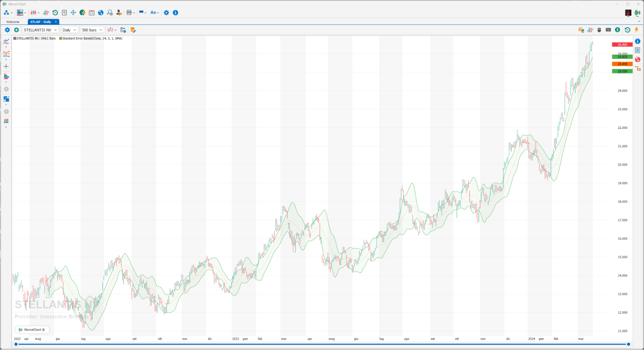Click the blue info icon in main toolbar
This screenshot has height=350, width=644.
176,13
